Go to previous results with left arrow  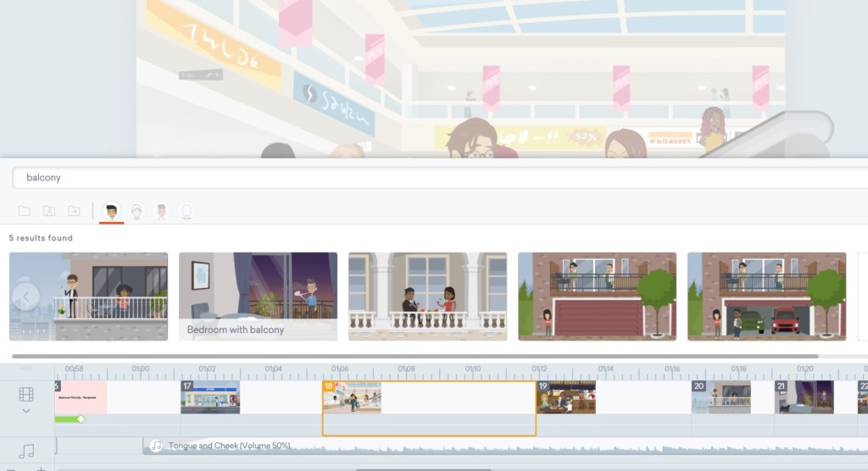25,296
